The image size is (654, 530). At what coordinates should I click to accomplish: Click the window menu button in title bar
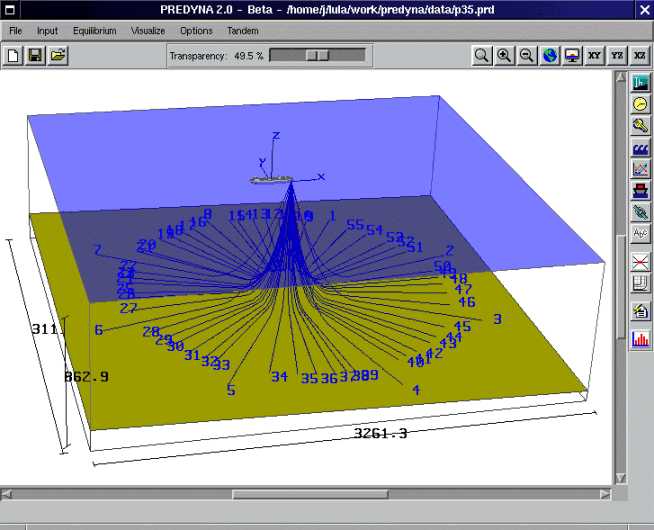tap(9, 10)
